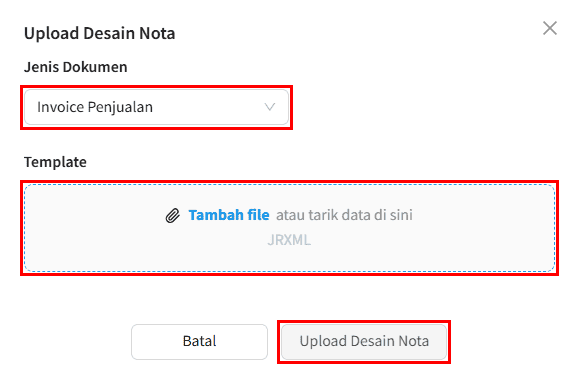Click the Jenis Dokumen label
This screenshot has height=379, width=578.
click(x=76, y=67)
